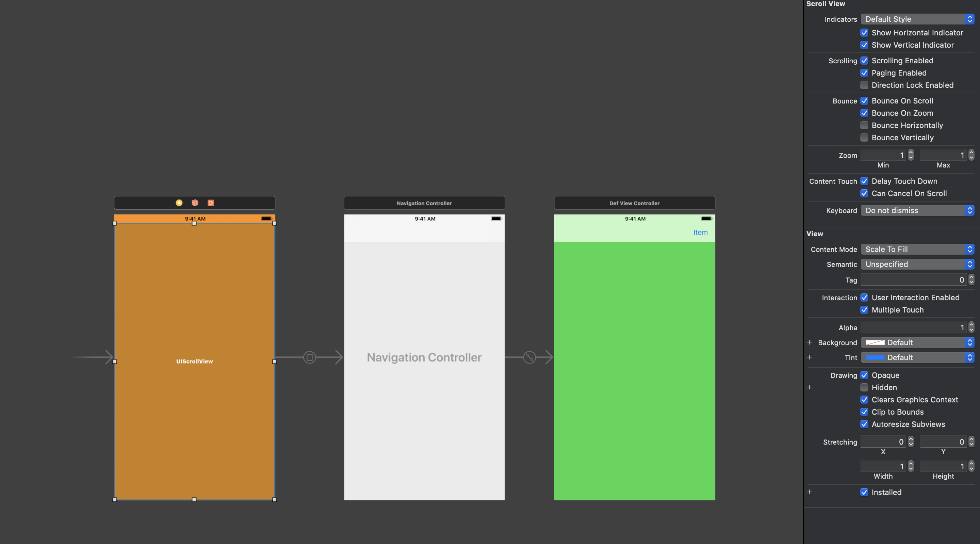Select the Scroll View section header
This screenshot has width=980, height=544.
pos(824,4)
